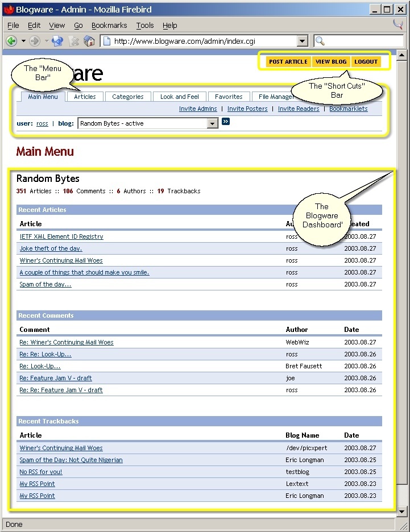
Task: Click the LOGOUT button
Action: pyautogui.click(x=366, y=62)
